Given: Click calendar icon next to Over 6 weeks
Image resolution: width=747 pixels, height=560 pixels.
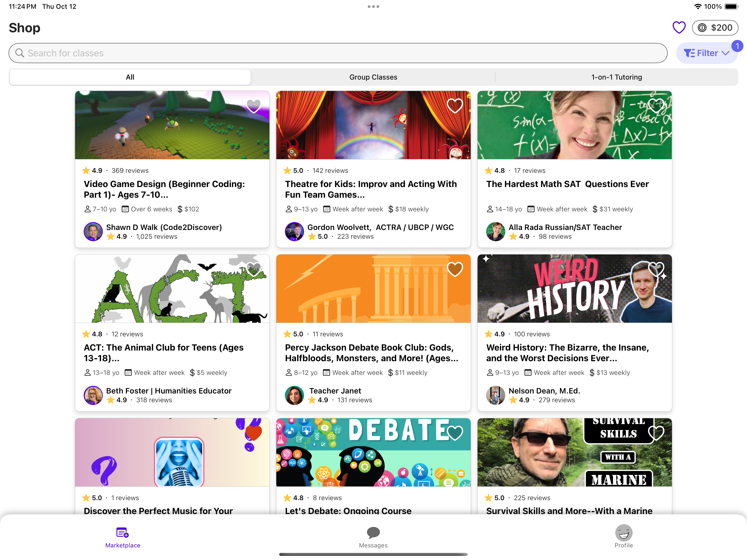Looking at the screenshot, I should point(125,209).
